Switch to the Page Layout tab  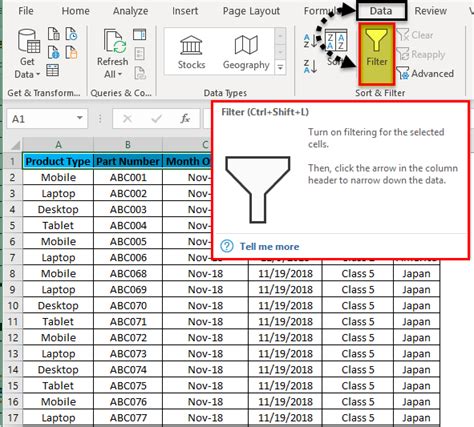pos(251,11)
